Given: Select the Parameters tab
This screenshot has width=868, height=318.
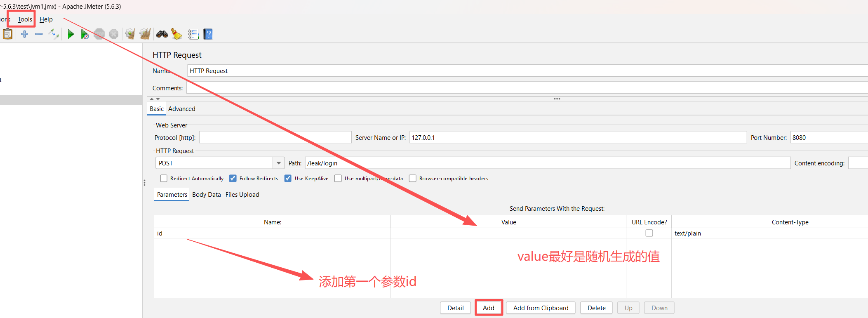Looking at the screenshot, I should pyautogui.click(x=172, y=195).
